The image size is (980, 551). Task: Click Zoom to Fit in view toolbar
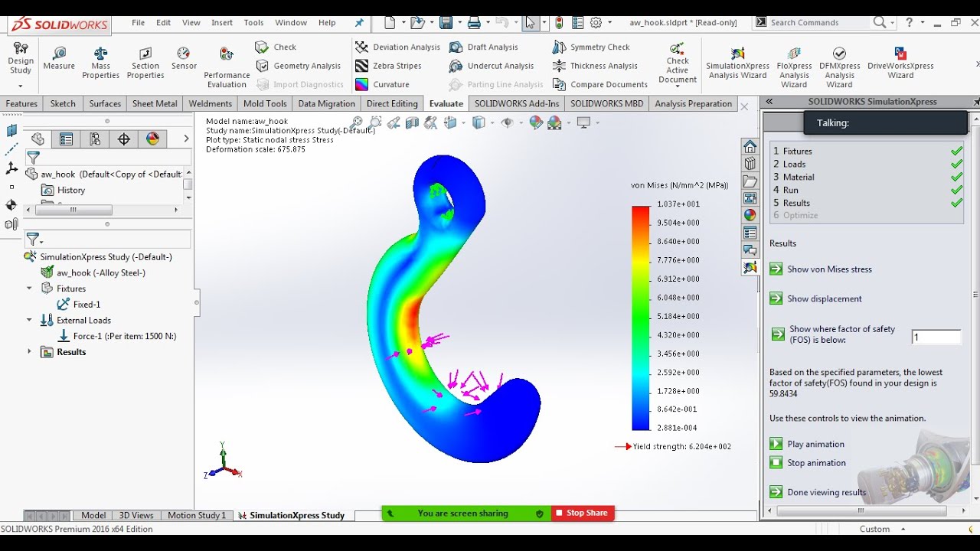click(x=357, y=122)
